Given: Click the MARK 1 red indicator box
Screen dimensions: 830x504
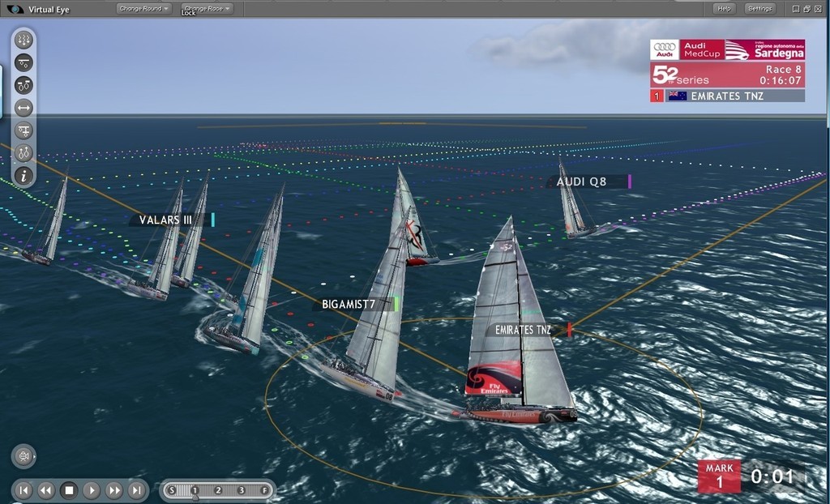Looking at the screenshot, I should [x=720, y=476].
